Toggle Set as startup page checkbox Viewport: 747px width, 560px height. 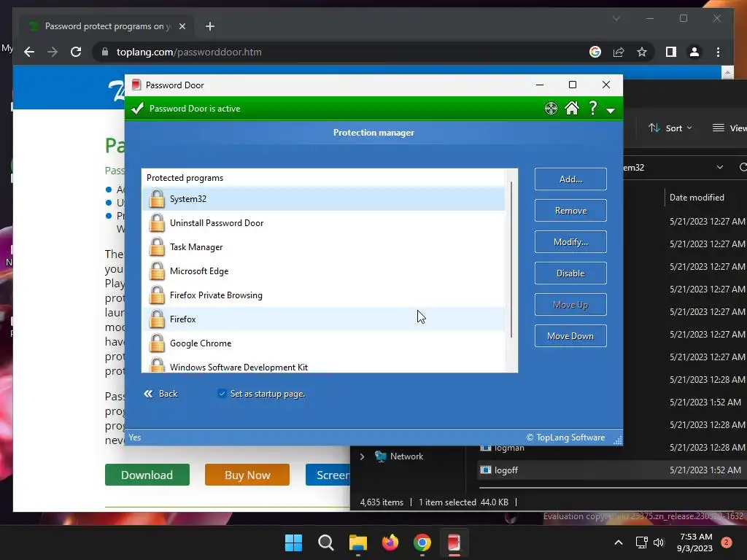click(222, 393)
